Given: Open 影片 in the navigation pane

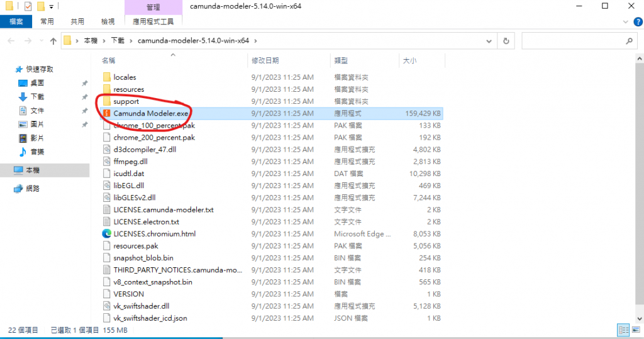Looking at the screenshot, I should [x=37, y=138].
